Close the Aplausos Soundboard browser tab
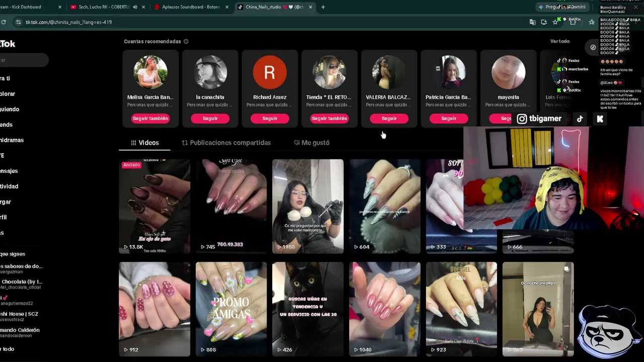Viewport: 644px width, 362px height. coord(226,7)
